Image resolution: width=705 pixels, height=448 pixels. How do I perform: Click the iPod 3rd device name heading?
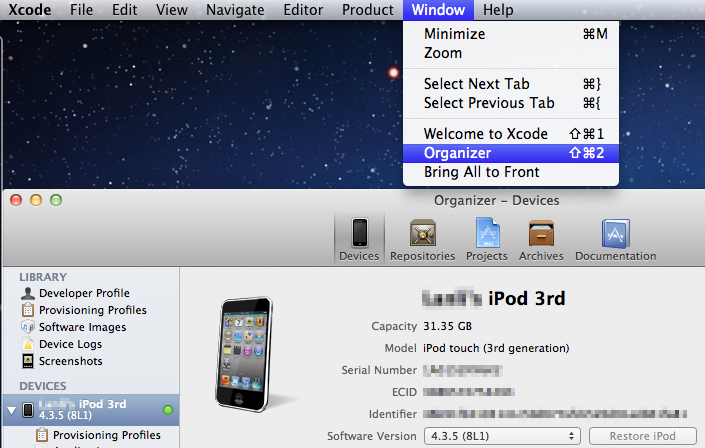pyautogui.click(x=494, y=298)
